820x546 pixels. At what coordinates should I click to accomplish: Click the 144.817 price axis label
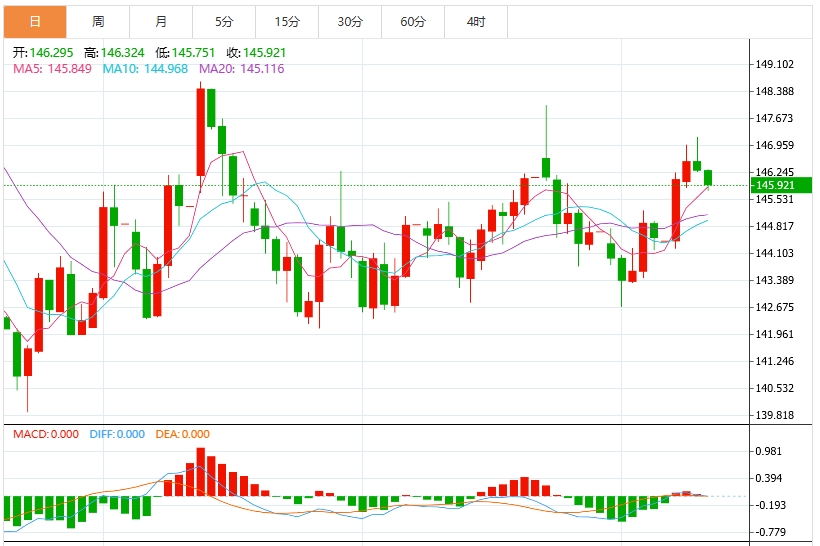[775, 226]
